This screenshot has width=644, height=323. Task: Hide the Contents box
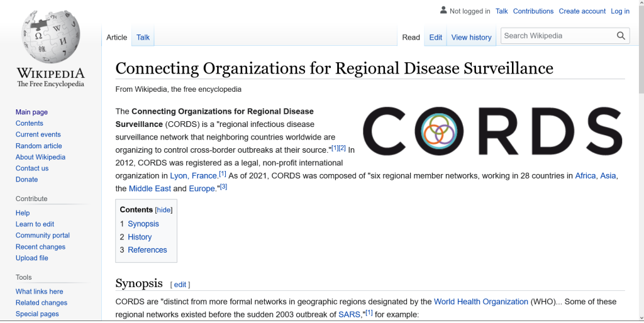click(164, 210)
